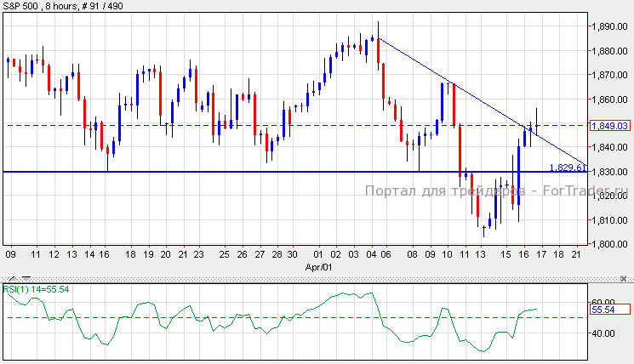The image size is (634, 364).
Task: Click the first small arrow icon on pane divider
Action: 13,279
